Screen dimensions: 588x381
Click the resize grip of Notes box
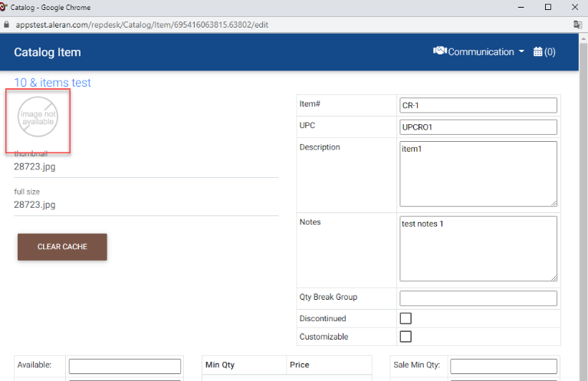coord(554,278)
